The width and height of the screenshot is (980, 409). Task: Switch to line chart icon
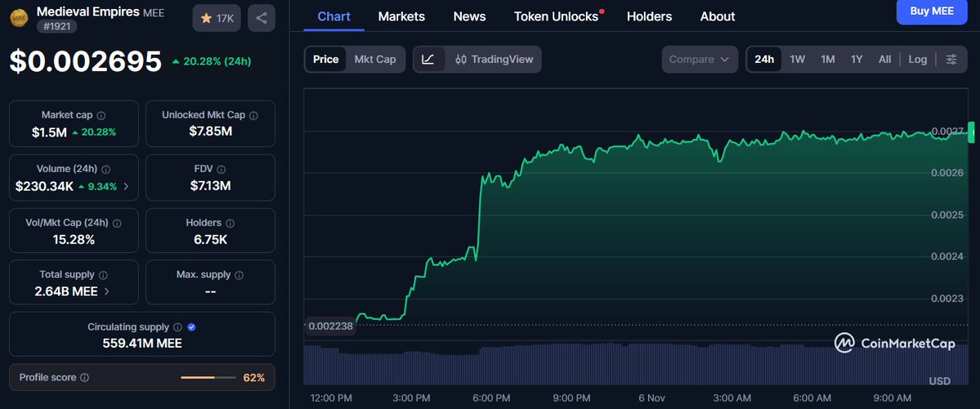point(429,59)
